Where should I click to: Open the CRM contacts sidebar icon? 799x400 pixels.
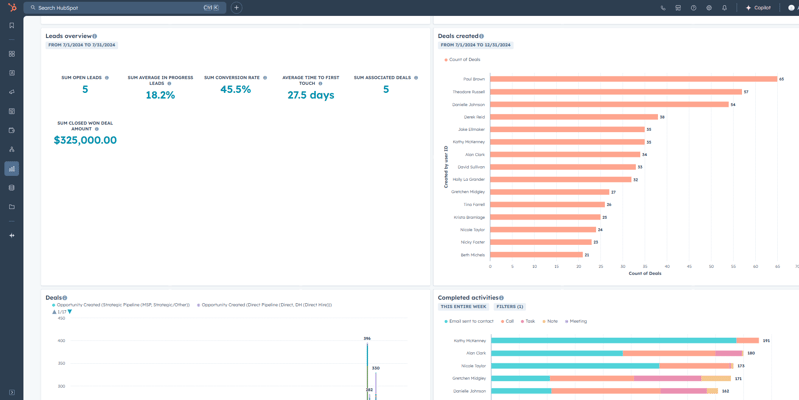pyautogui.click(x=12, y=73)
